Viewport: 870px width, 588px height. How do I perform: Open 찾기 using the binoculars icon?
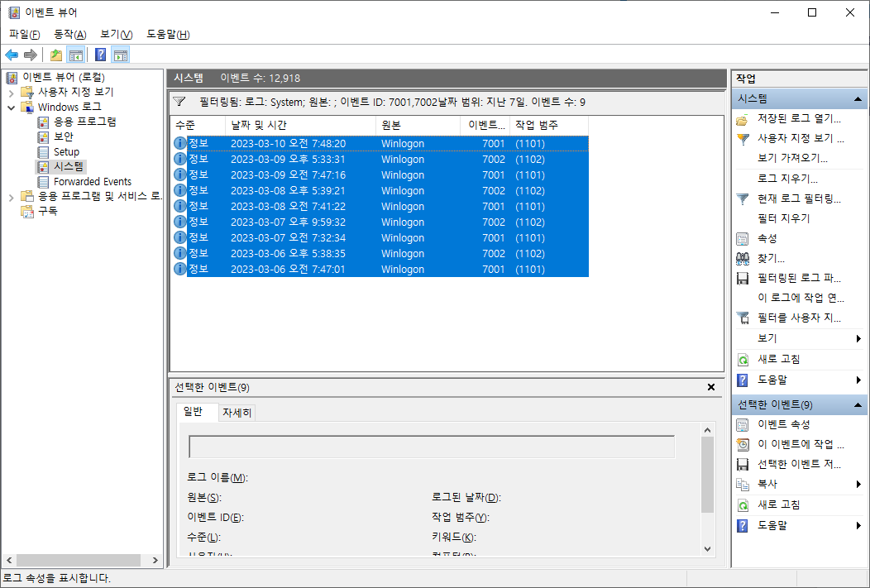point(742,258)
